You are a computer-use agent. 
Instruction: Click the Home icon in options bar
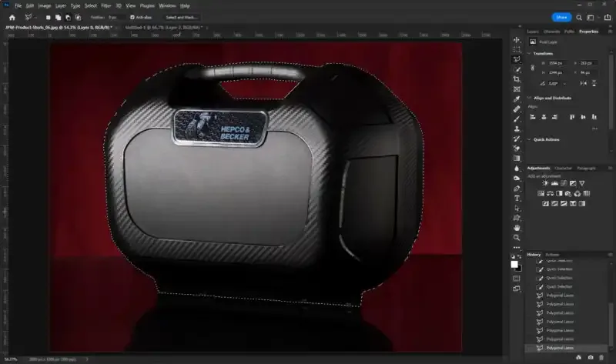coord(12,16)
